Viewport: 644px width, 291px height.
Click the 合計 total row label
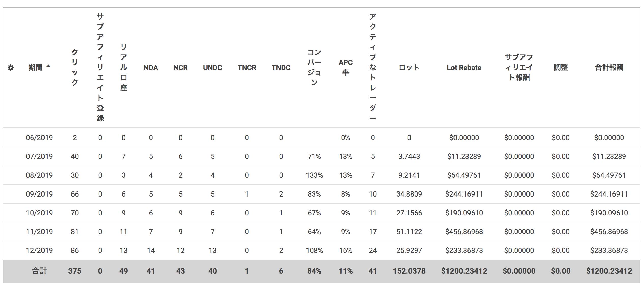tap(39, 271)
